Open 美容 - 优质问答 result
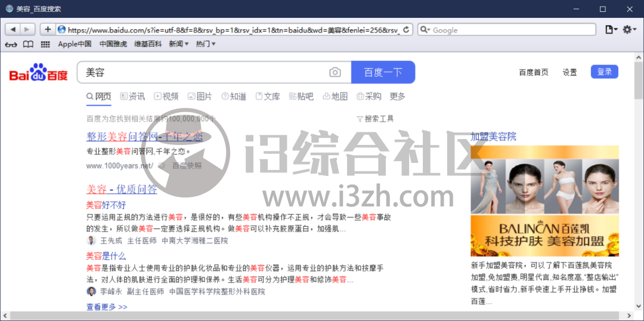The image size is (644, 321). [122, 189]
